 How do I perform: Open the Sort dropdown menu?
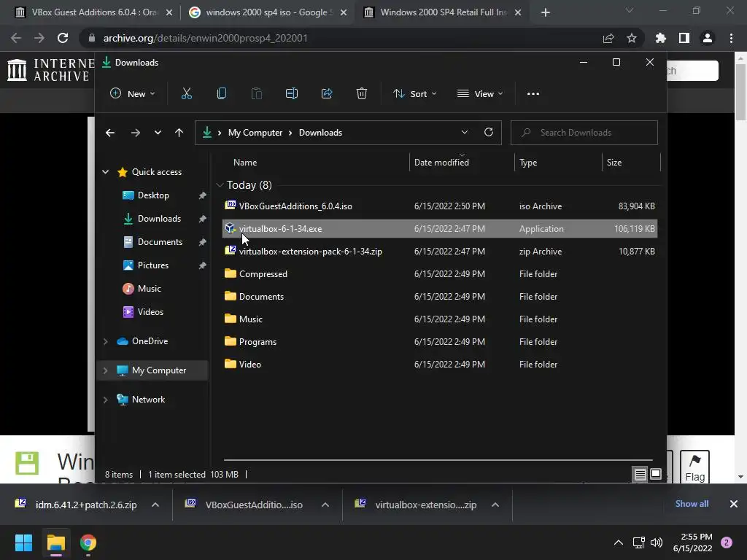click(414, 94)
